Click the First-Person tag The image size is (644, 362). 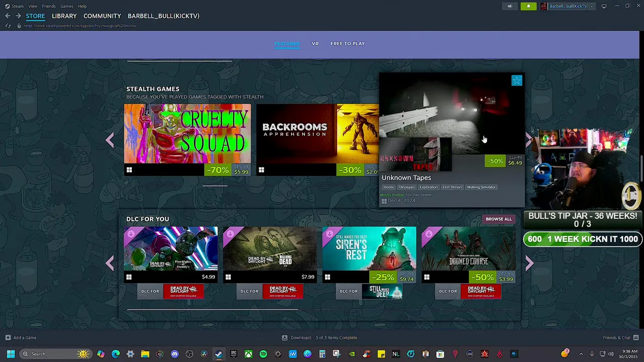pos(452,187)
